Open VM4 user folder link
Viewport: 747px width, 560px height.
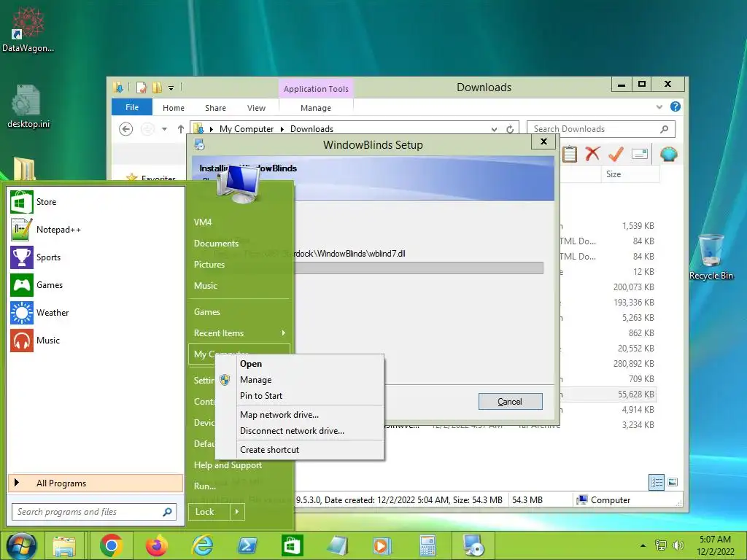tap(203, 222)
